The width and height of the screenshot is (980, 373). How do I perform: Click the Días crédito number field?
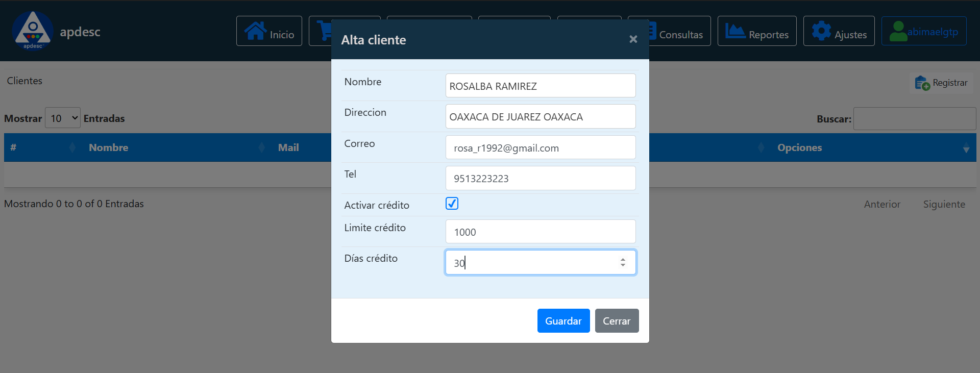(541, 262)
